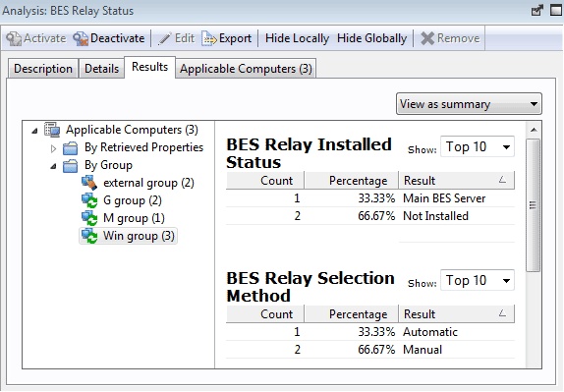Sort Selection Method table by Percentage
Screen dimensions: 564x392
(352, 314)
